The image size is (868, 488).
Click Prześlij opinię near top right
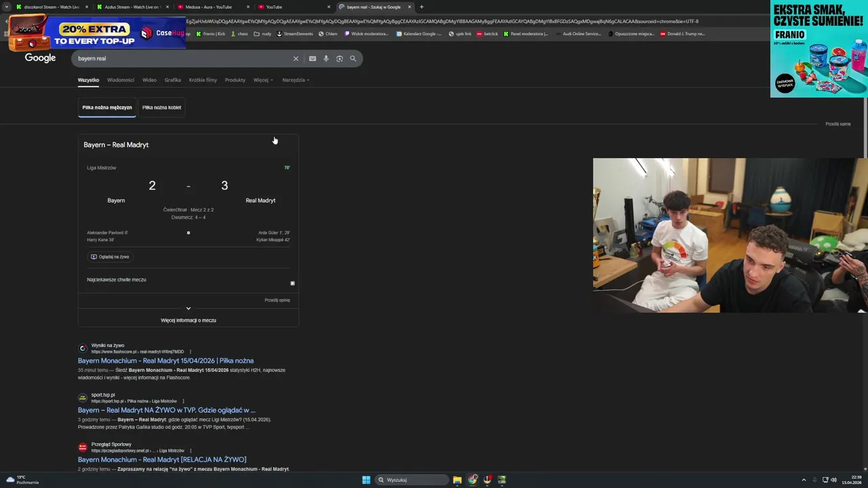point(837,124)
